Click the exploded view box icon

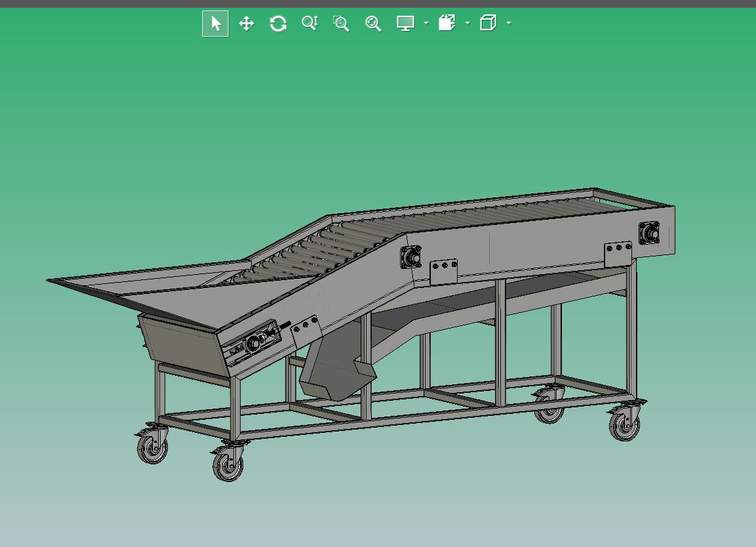pos(447,23)
